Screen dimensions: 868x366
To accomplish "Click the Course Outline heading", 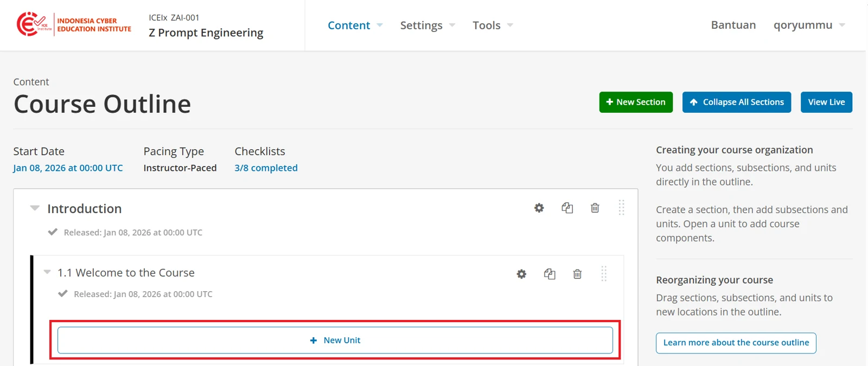I will click(103, 104).
